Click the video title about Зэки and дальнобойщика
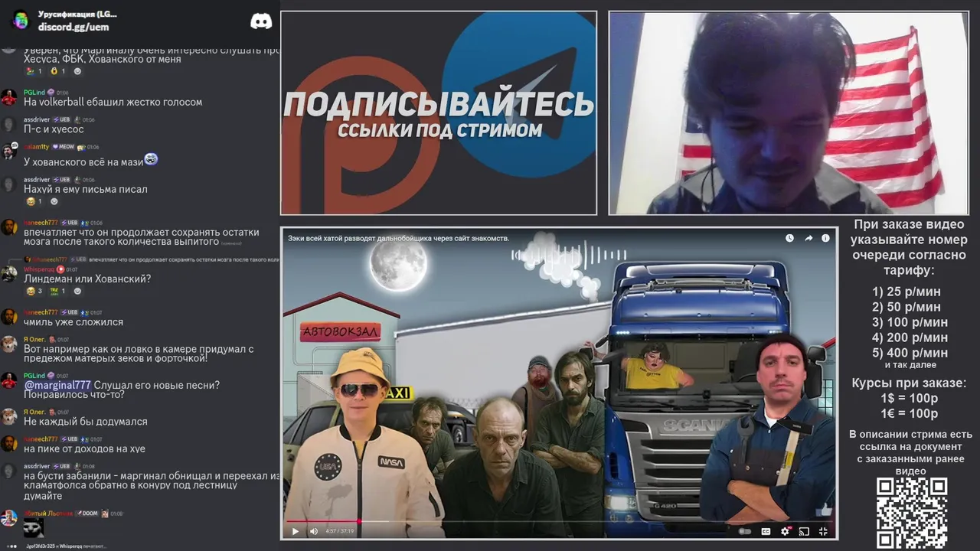Viewport: 980px width, 551px height. [x=399, y=238]
